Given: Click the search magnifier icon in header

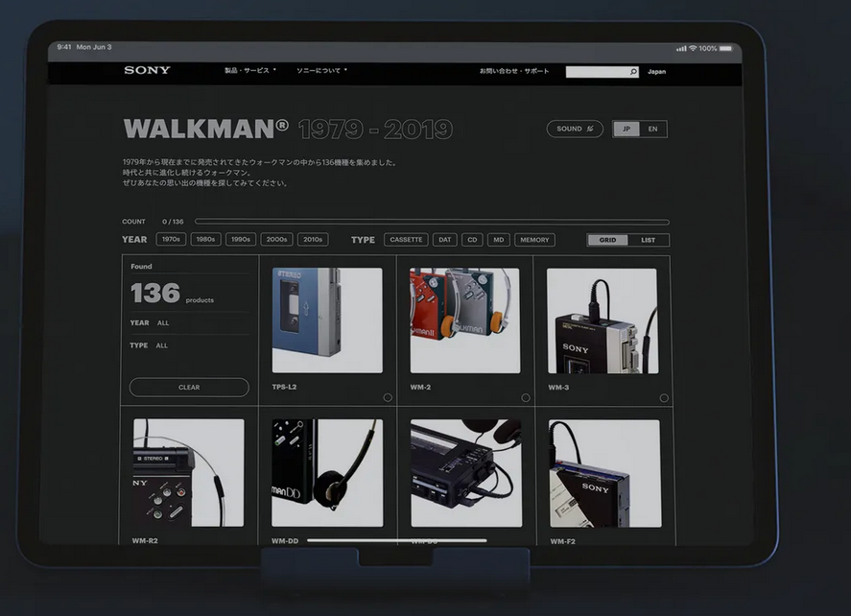Looking at the screenshot, I should click(633, 72).
